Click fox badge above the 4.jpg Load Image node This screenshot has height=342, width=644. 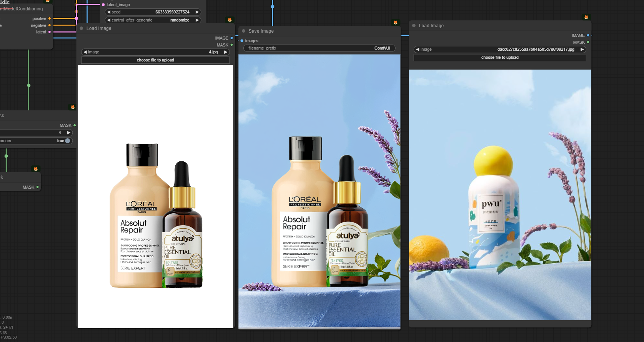pyautogui.click(x=230, y=20)
